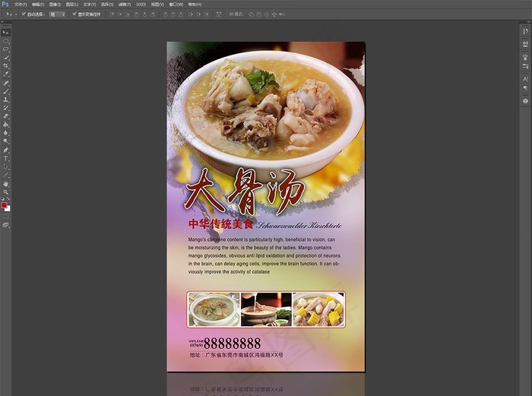Select the Quick Selection tool

(6, 58)
